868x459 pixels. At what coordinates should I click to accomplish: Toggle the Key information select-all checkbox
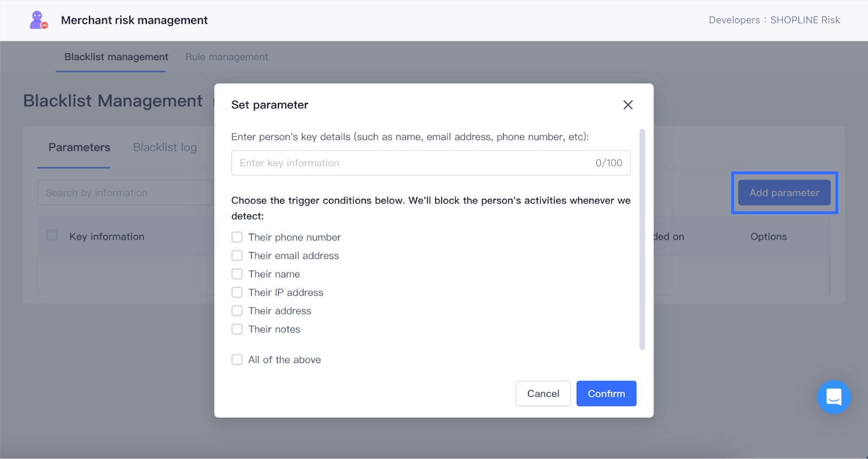tap(52, 236)
